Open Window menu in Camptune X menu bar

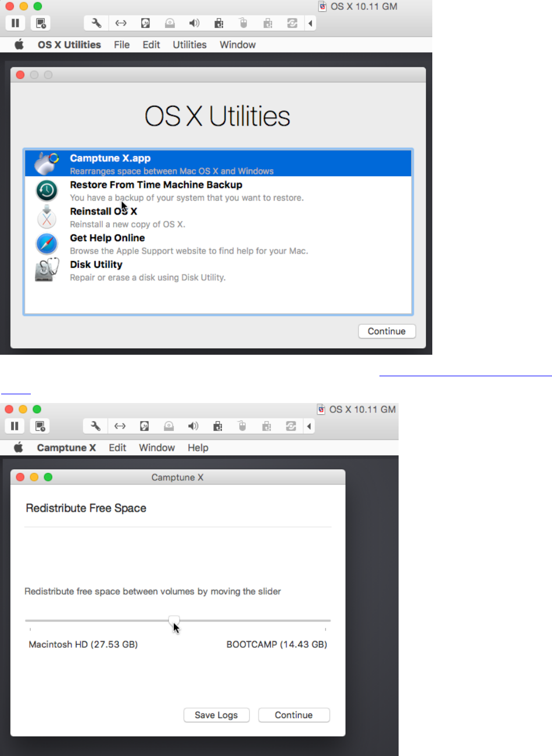click(157, 448)
